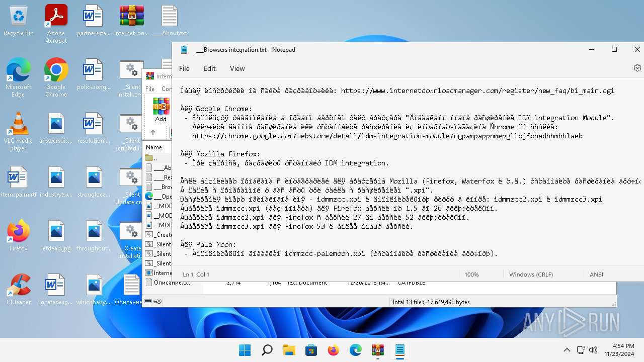Select the answersdis... image file icon
Screen dimensions: 644x362
(x=56, y=128)
